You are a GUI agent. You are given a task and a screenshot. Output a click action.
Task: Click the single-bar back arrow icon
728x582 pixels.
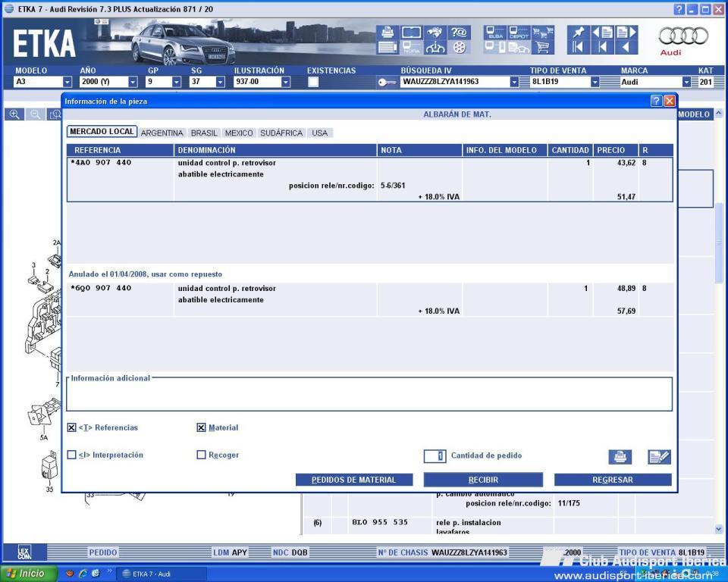coord(602,47)
